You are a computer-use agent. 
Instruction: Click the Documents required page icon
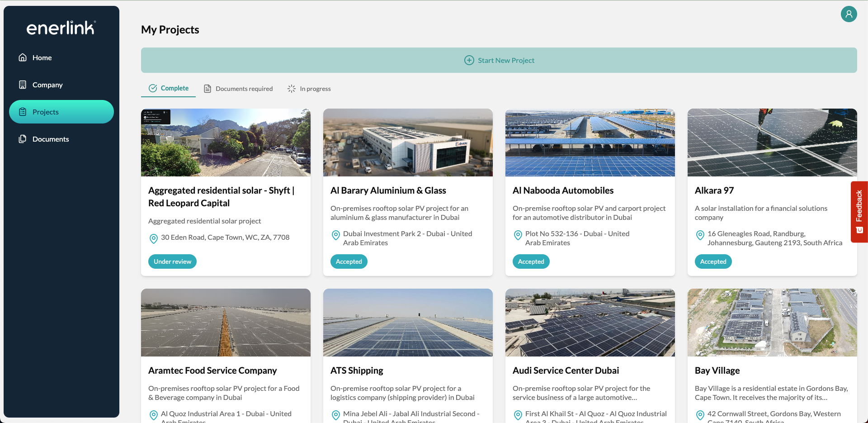click(208, 89)
